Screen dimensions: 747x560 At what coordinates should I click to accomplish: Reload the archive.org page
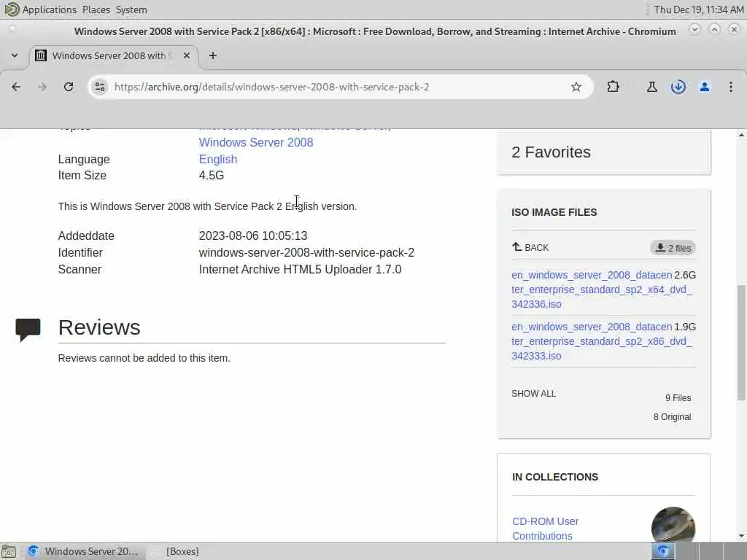pos(69,87)
